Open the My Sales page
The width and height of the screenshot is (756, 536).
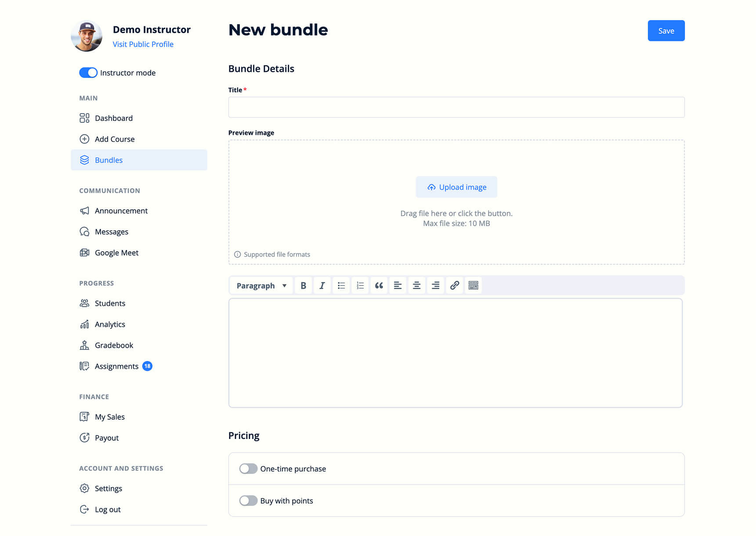(x=139, y=417)
